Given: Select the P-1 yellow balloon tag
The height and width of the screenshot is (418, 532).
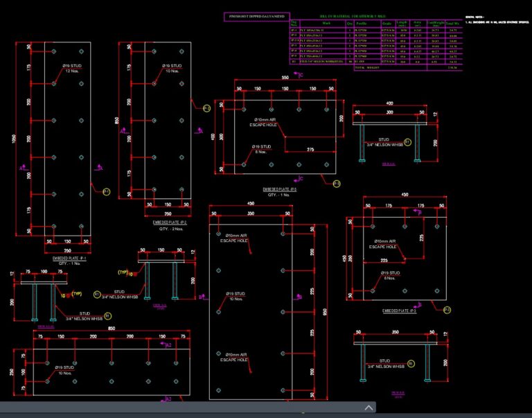Looking at the screenshot, I should (x=107, y=192).
